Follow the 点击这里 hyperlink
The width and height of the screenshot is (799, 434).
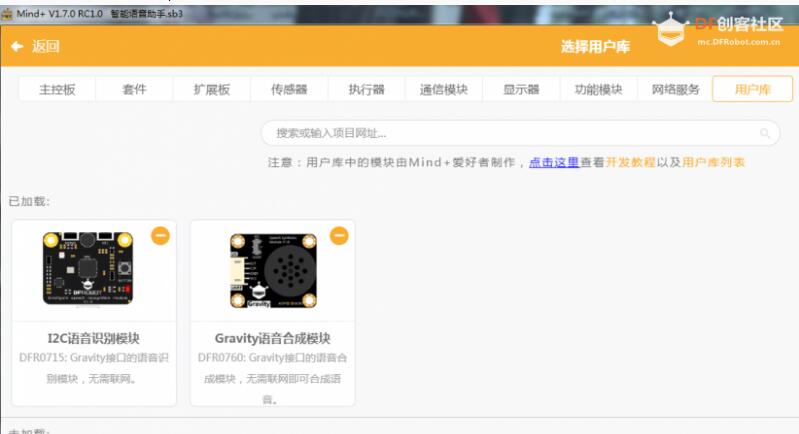pos(554,162)
